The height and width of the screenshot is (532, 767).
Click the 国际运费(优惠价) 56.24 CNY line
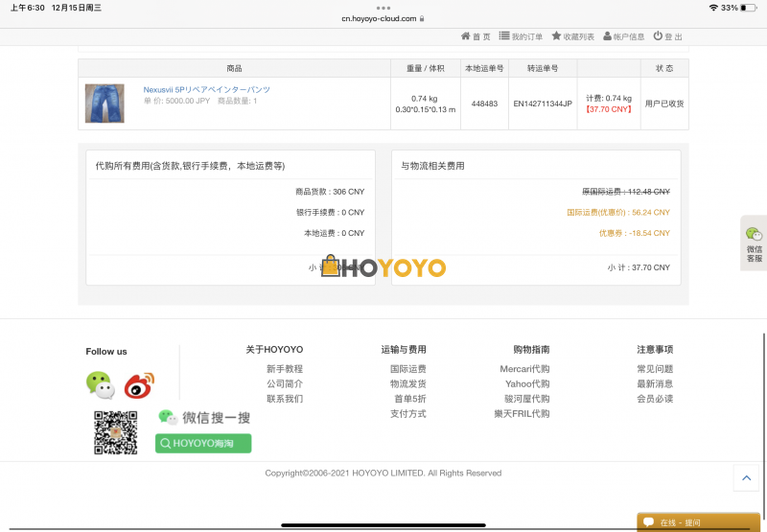pos(618,212)
